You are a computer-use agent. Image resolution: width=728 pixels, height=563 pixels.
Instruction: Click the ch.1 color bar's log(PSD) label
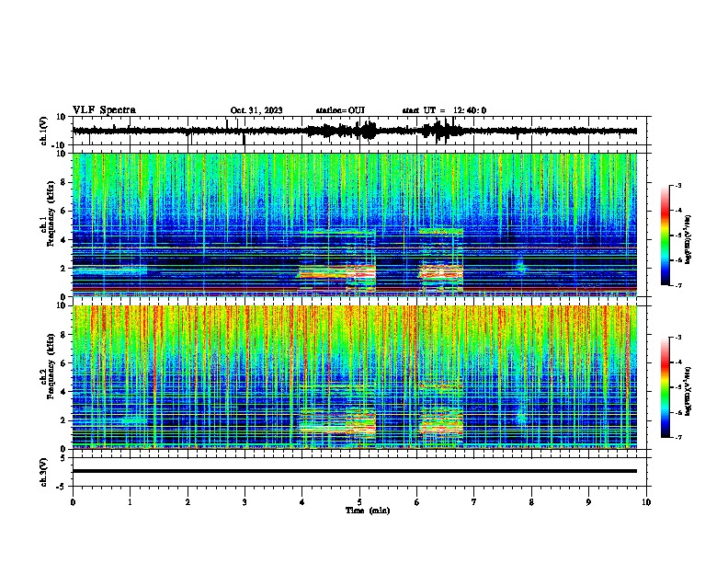pyautogui.click(x=688, y=239)
